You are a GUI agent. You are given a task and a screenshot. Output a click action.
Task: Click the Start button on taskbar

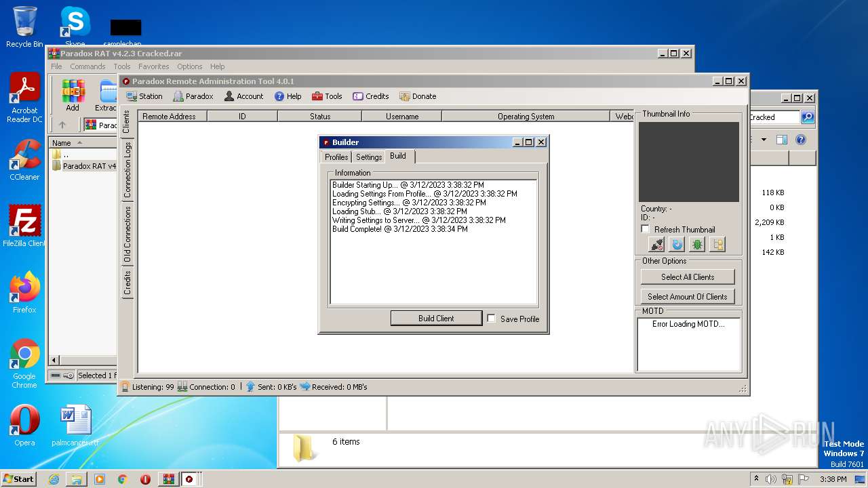tap(18, 479)
